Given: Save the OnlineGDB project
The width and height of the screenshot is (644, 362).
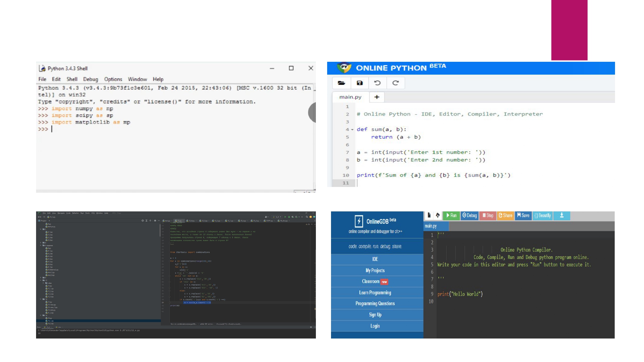Looking at the screenshot, I should (523, 215).
